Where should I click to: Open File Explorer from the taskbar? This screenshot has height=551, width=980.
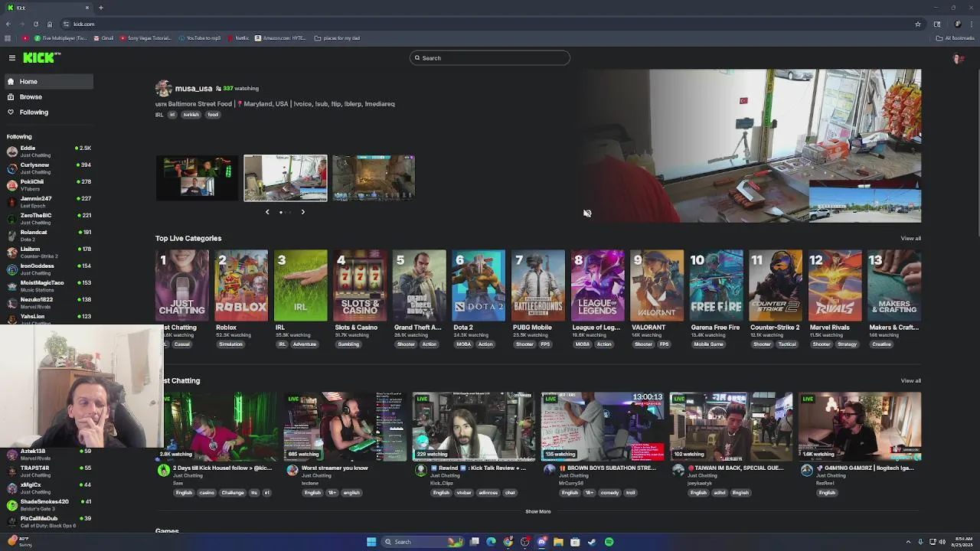pos(558,542)
